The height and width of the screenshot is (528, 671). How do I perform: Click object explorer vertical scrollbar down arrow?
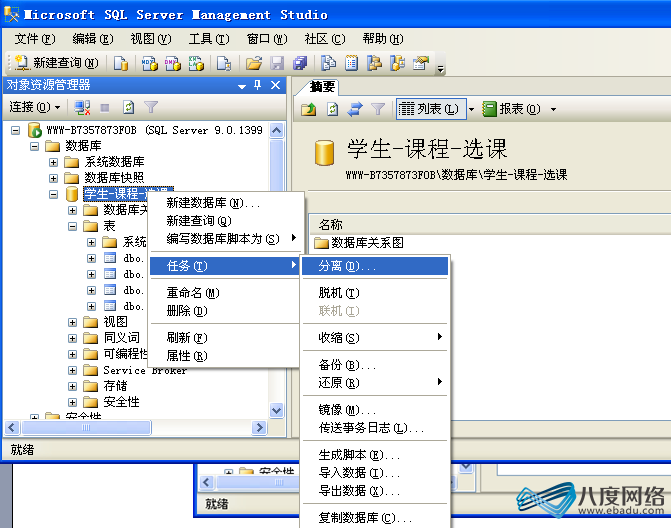[276, 411]
